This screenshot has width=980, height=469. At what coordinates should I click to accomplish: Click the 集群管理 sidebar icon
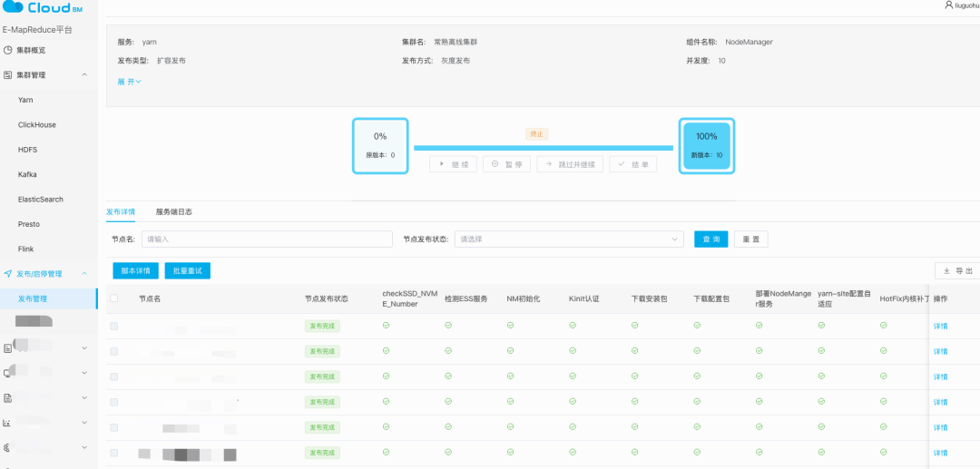(7, 75)
